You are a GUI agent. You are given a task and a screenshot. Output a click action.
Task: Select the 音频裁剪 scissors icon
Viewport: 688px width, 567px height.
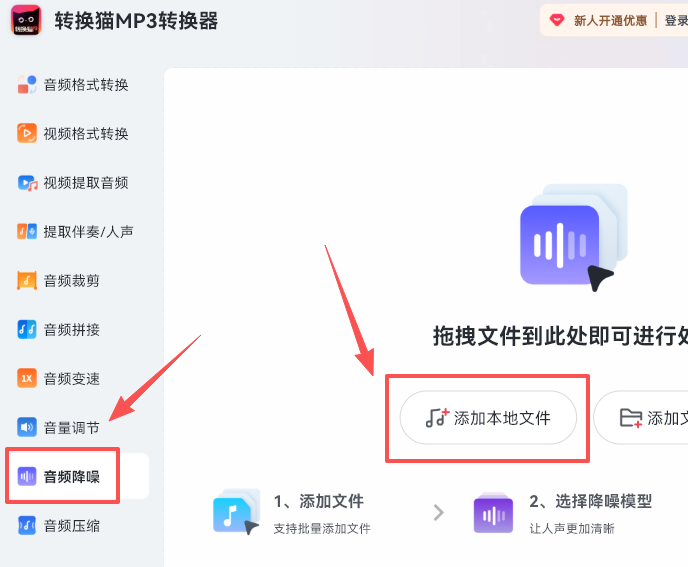pyautogui.click(x=27, y=281)
